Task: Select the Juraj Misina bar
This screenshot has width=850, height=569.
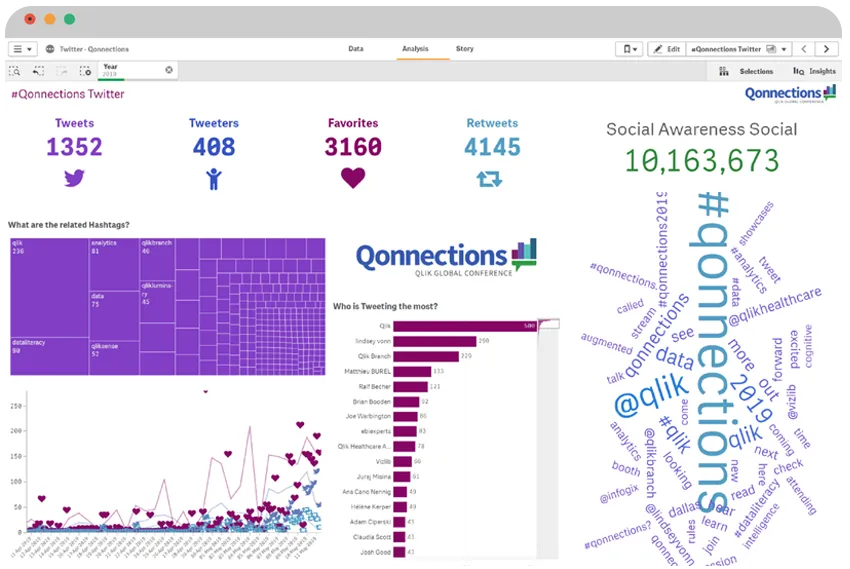Action: (x=402, y=477)
